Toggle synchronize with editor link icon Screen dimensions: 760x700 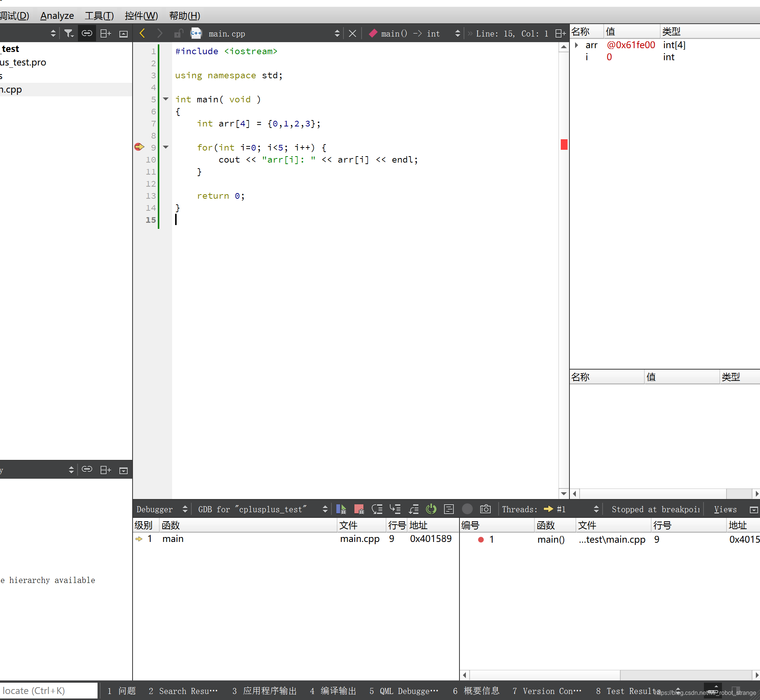(87, 34)
